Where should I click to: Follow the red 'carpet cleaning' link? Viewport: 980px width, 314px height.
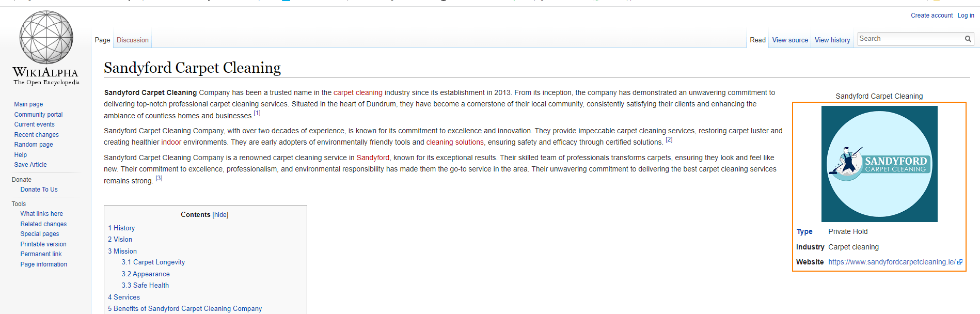point(358,93)
